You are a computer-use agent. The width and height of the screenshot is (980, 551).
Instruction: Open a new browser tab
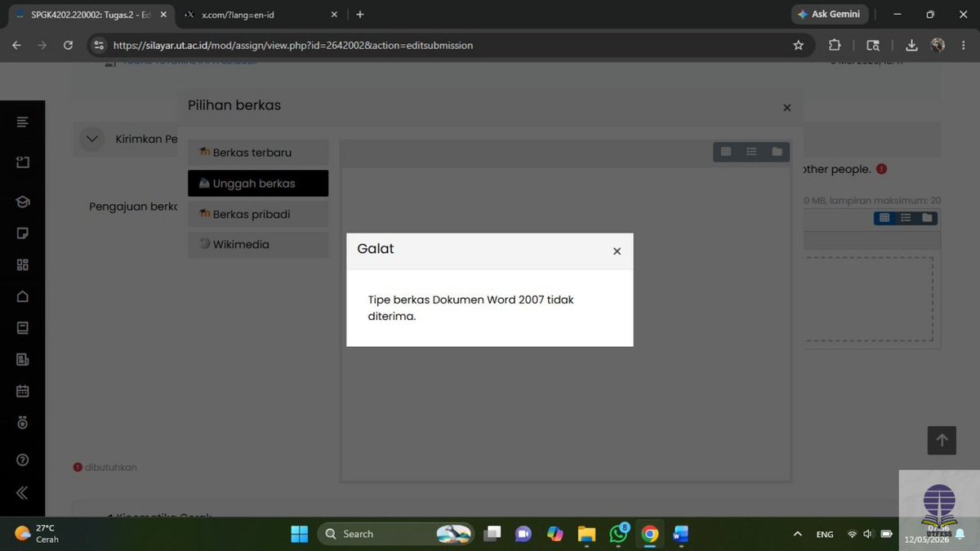coord(360,15)
